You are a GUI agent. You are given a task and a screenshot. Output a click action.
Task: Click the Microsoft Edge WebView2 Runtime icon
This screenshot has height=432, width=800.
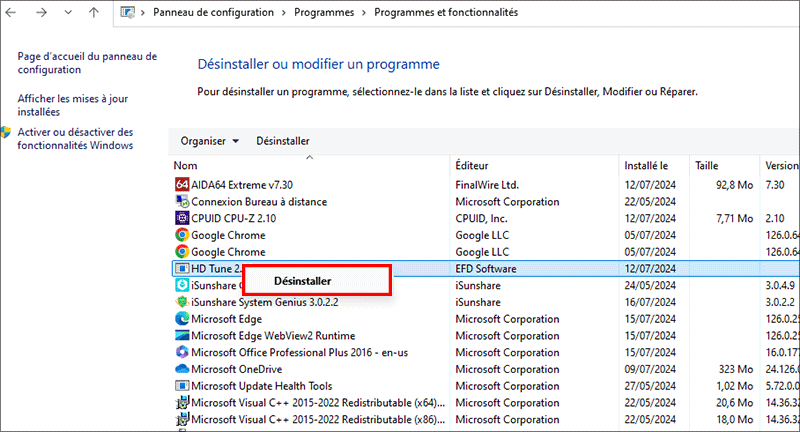click(x=182, y=336)
